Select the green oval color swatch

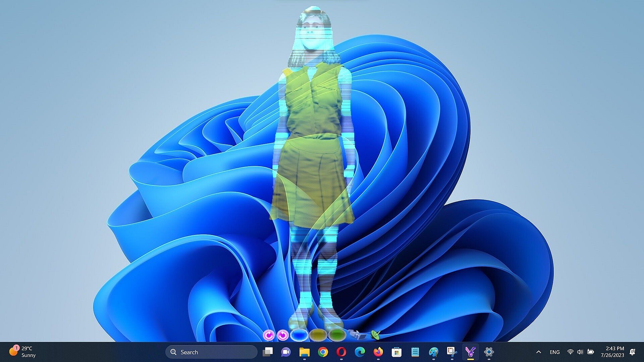tap(337, 335)
